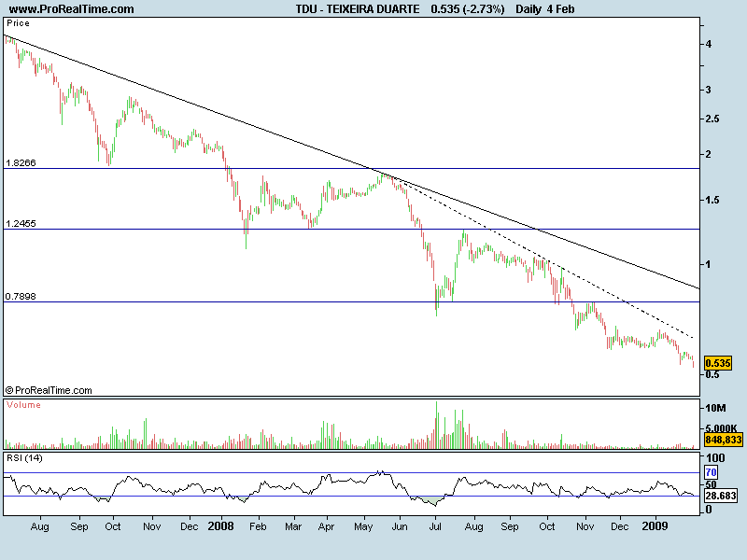This screenshot has height=560, width=747.
Task: Click the yellow 848,833 volume tag
Action: click(723, 440)
